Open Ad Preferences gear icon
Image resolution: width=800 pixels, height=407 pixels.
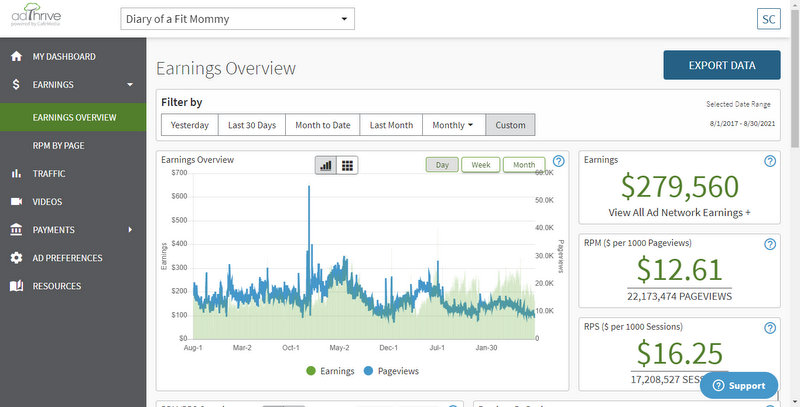(16, 258)
